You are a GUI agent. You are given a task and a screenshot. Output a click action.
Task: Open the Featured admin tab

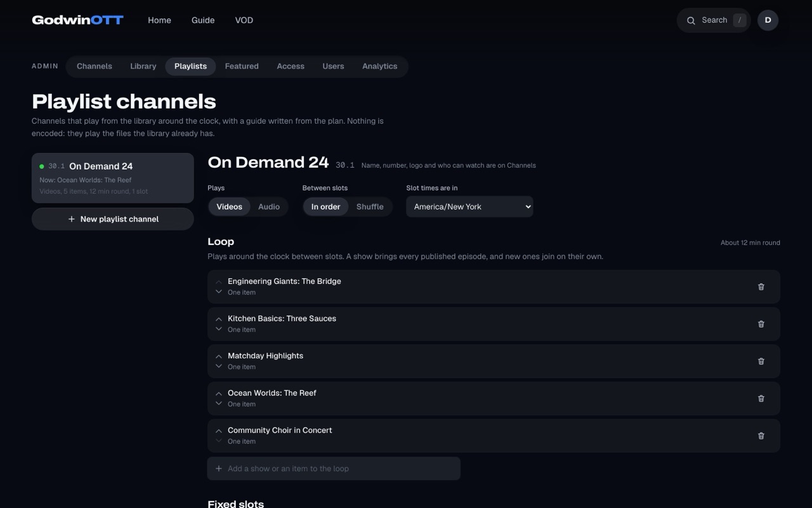tap(242, 66)
